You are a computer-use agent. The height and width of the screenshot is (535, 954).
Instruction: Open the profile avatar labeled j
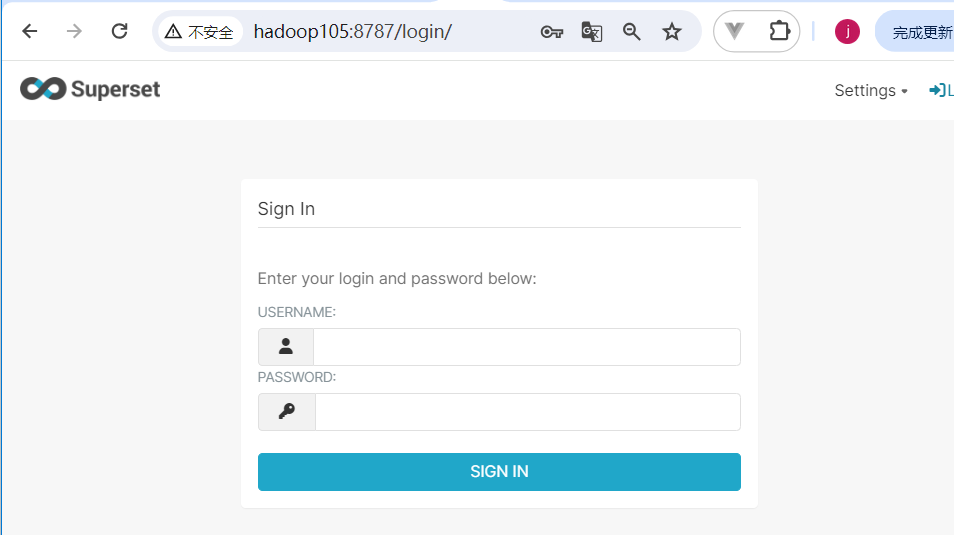(x=847, y=32)
